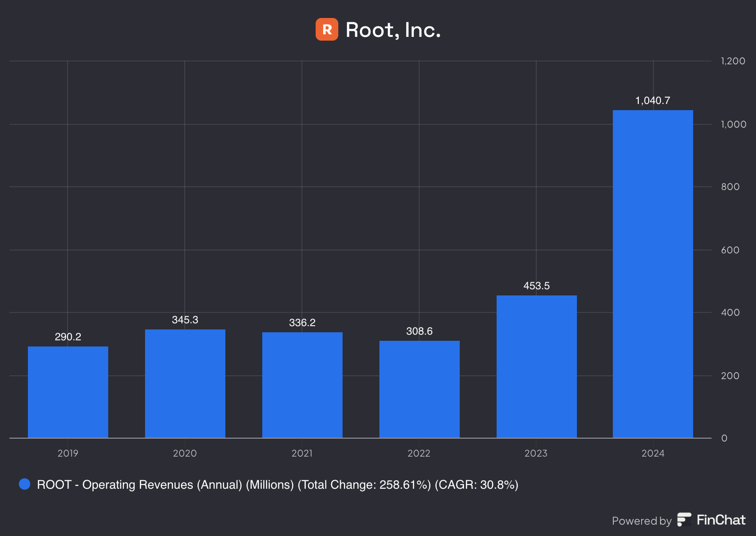
Task: Click the 345.3 value label
Action: pos(185,320)
